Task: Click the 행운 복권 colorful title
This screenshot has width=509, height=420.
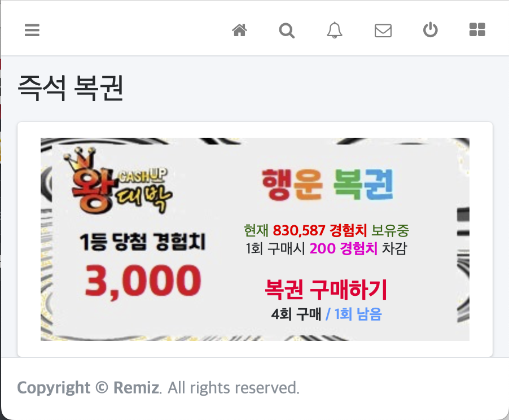Action: (328, 184)
